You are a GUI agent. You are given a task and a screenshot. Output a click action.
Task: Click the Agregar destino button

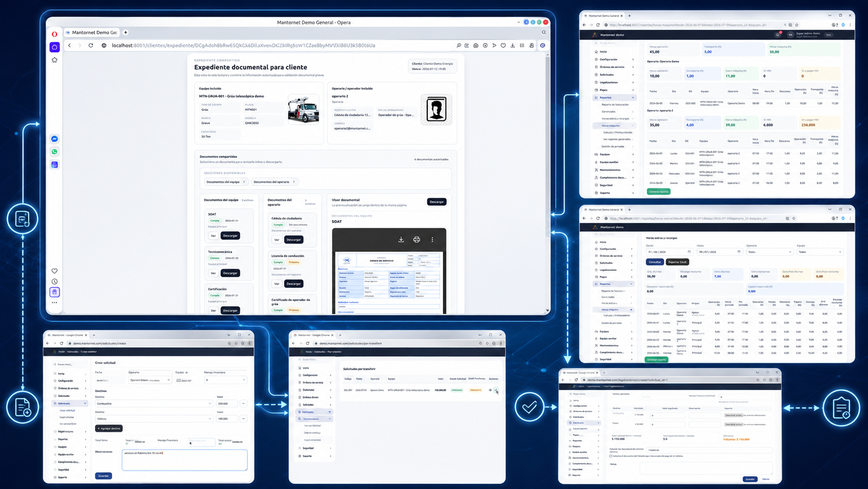click(109, 429)
